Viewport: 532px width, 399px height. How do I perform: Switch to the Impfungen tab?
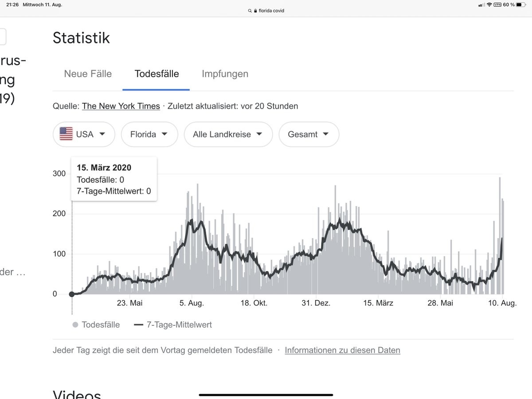click(x=225, y=74)
